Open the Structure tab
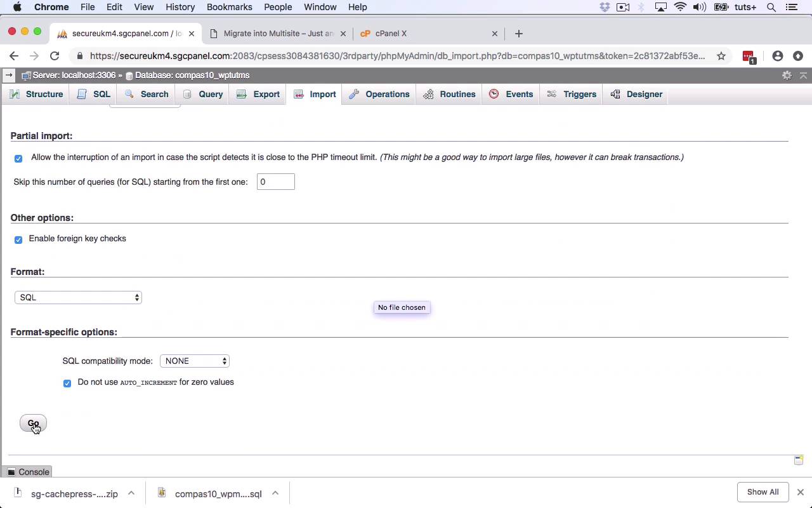 36,94
